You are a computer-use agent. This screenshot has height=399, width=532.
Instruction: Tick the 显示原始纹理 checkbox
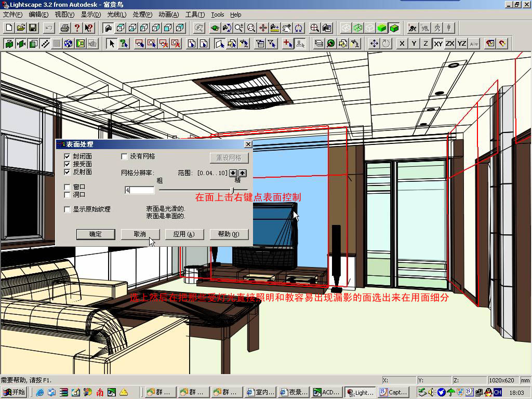67,209
